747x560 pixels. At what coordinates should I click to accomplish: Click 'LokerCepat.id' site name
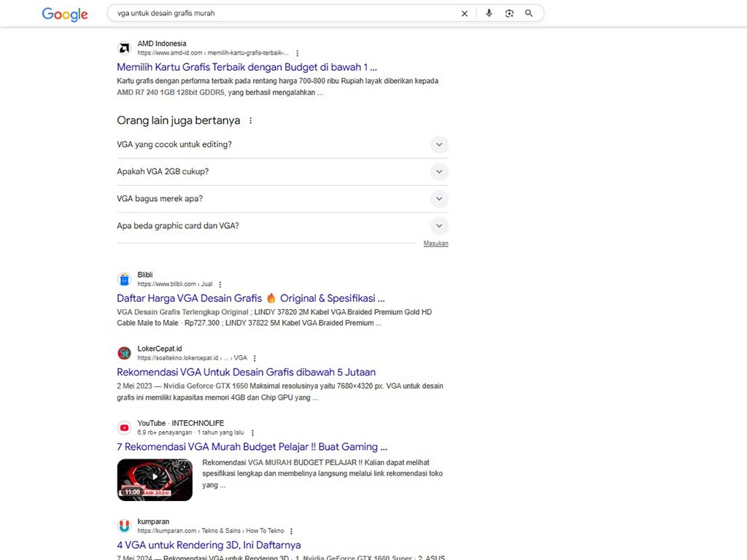click(x=160, y=349)
